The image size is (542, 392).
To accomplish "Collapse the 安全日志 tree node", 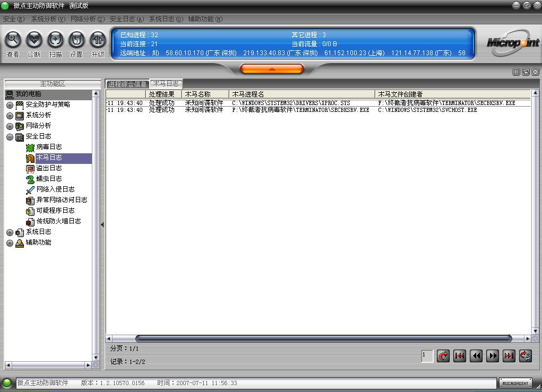I will [x=10, y=137].
